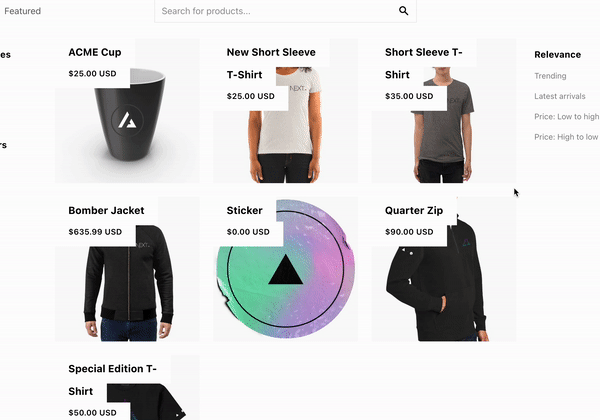Click the ACME Cup title label
Viewport: 600px width, 420px height.
pos(95,52)
